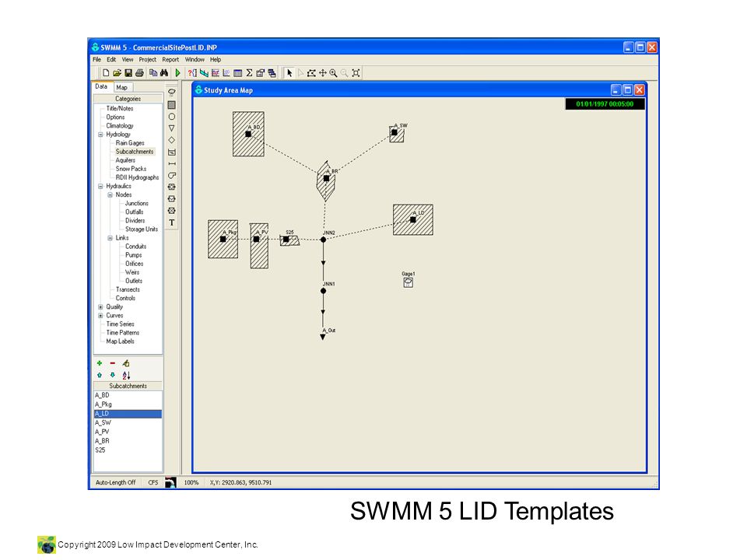Select Time Series in the category tree

[120, 324]
